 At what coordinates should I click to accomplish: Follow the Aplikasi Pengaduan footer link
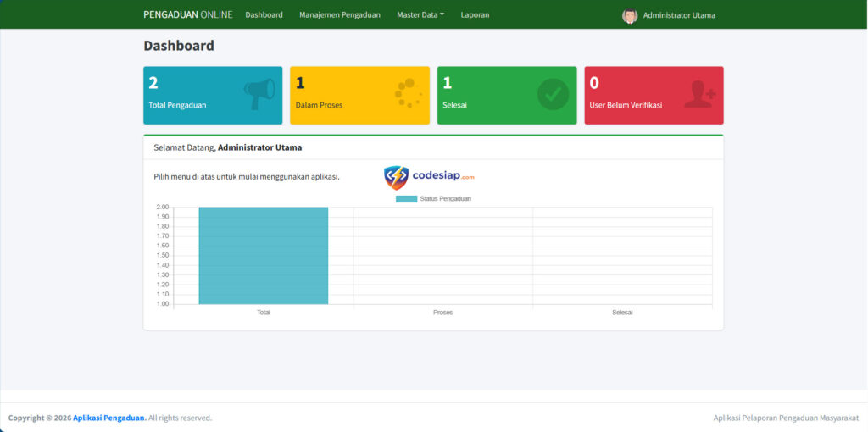[108, 418]
